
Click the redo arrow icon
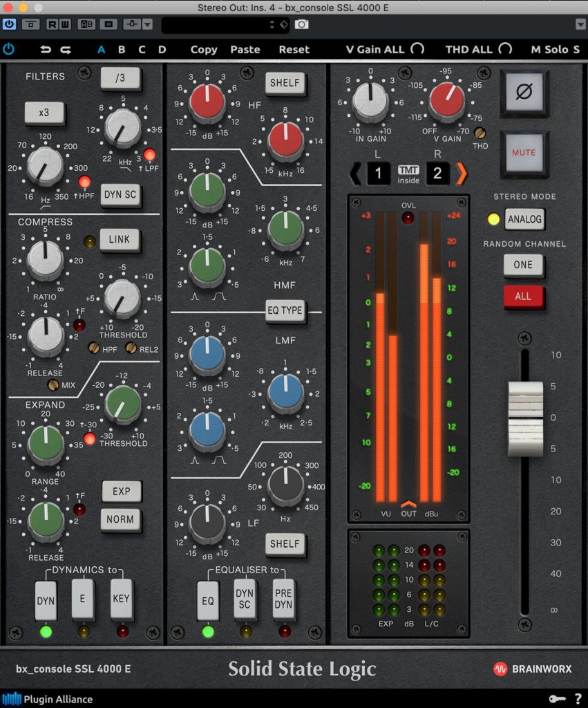coord(66,50)
